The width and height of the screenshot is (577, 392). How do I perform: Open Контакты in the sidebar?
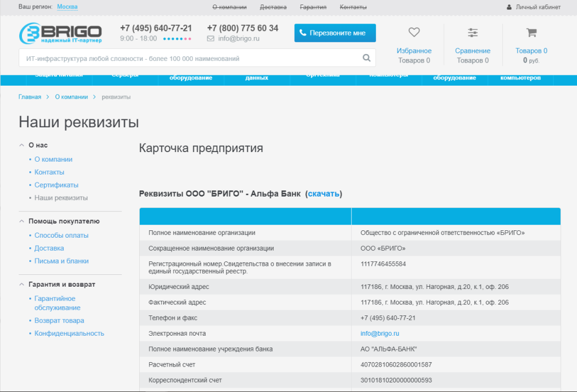point(50,172)
